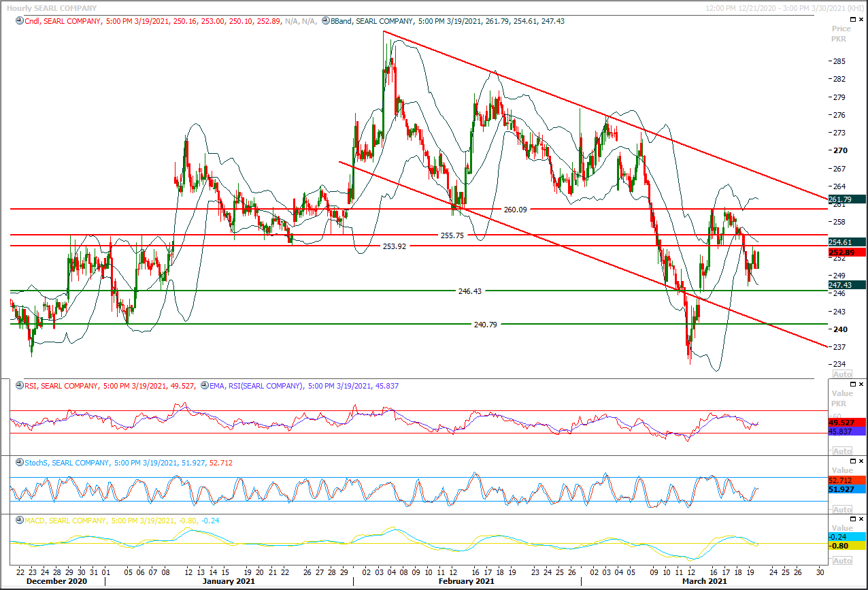868x590 pixels.
Task: Click the -0.80 MACD signal value tag
Action: (x=847, y=546)
